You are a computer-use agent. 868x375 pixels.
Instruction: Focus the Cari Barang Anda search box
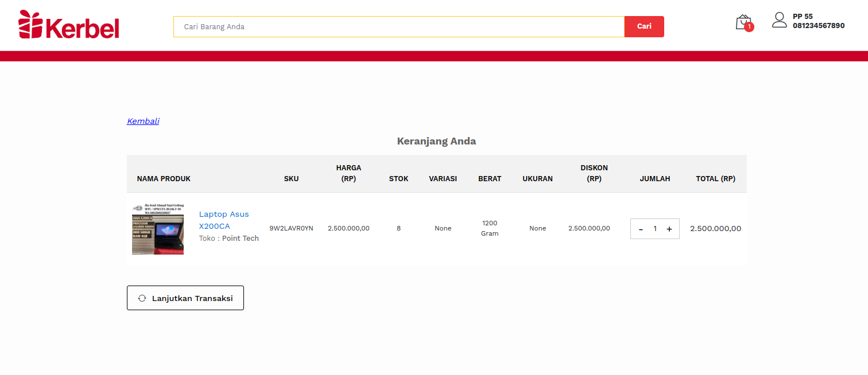398,26
